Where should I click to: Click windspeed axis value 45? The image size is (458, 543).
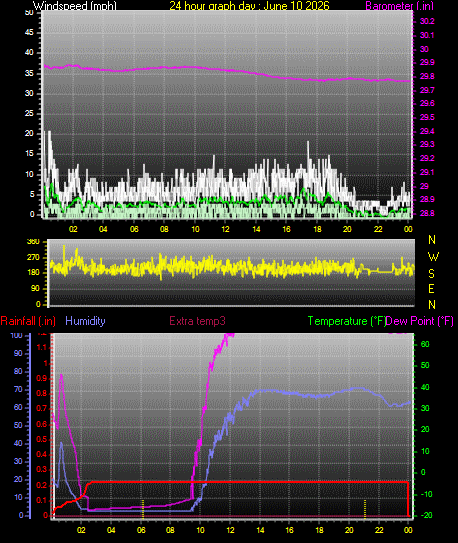(x=29, y=33)
